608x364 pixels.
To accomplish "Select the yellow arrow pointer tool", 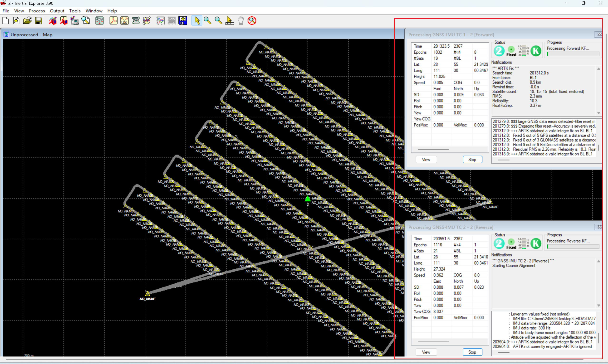I will point(197,21).
